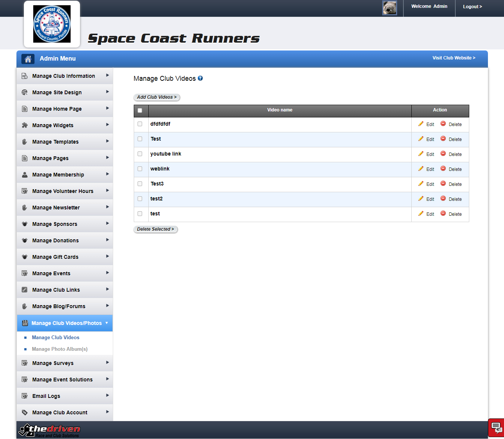504x439 pixels.
Task: Select Manage Sponsors in the sidebar
Action: [x=55, y=224]
